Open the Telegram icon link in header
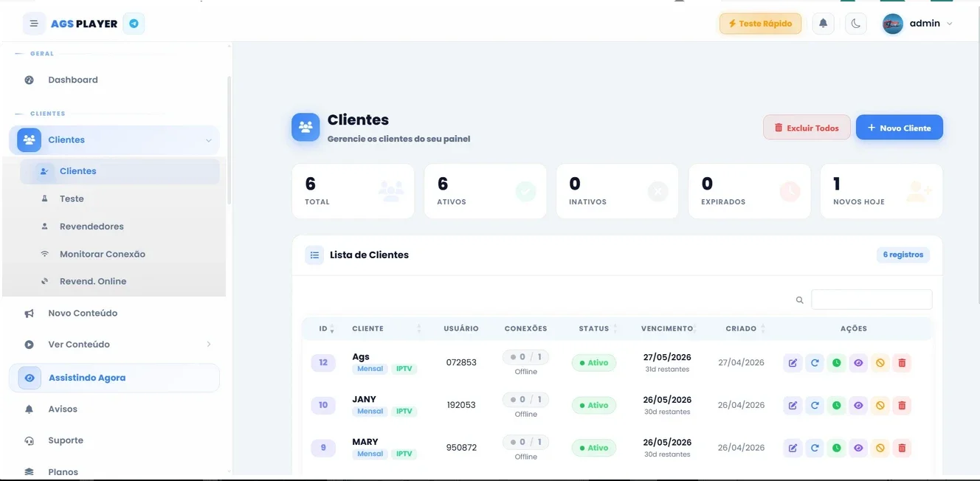 134,24
